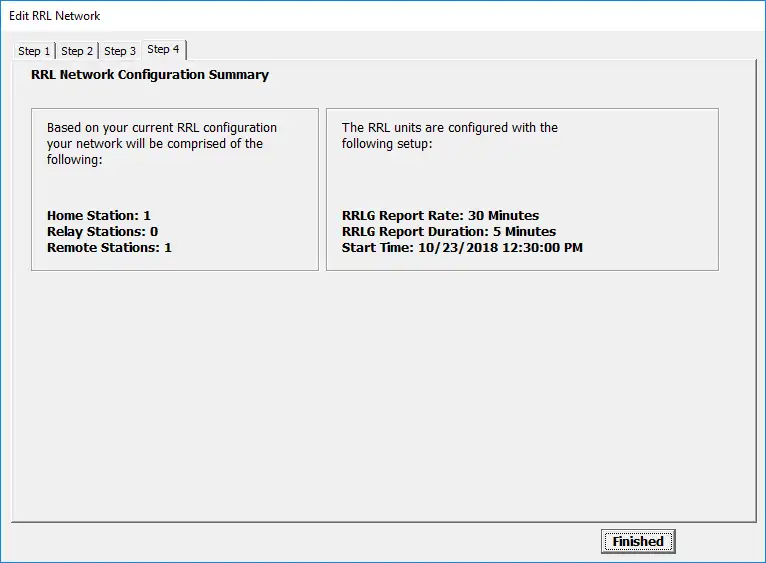
Task: Click the 'The RRL units are configured' line
Action: [450, 128]
